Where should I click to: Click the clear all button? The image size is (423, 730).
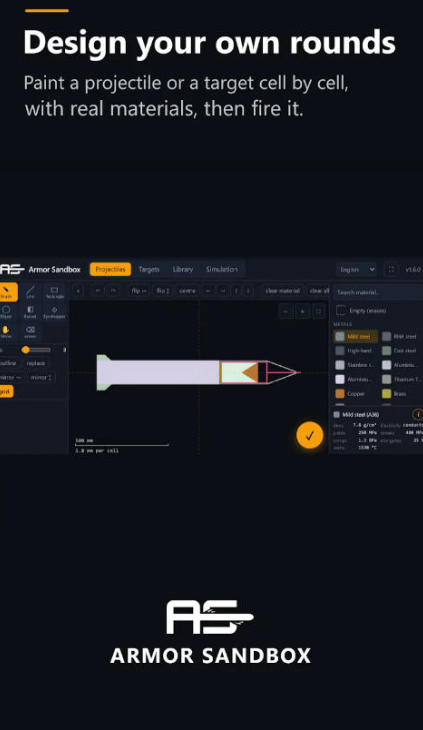tap(319, 291)
